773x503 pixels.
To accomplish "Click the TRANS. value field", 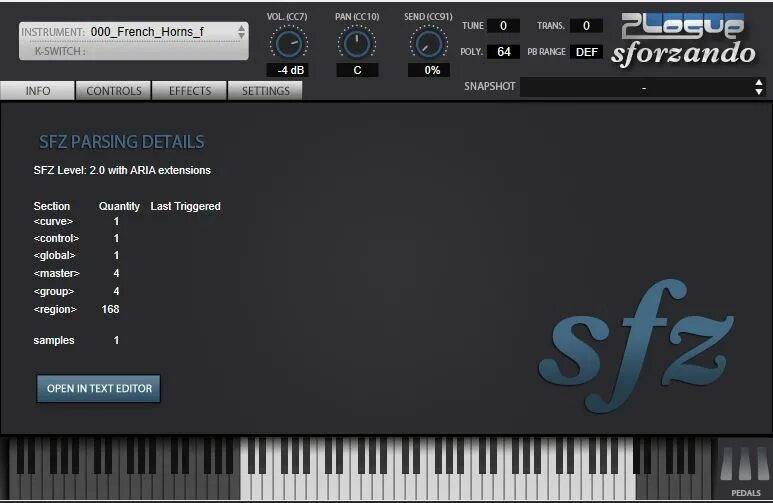I will click(586, 26).
